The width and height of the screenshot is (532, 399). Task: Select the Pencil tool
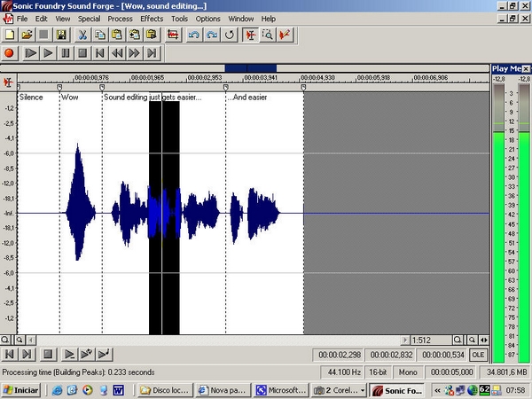tap(285, 35)
